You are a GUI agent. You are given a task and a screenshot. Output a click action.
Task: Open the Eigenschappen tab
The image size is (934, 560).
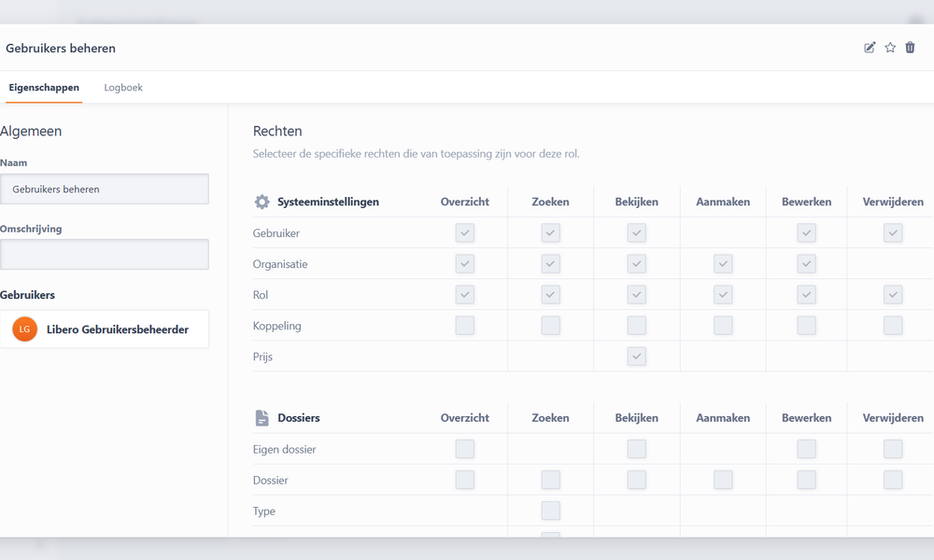[x=44, y=88]
